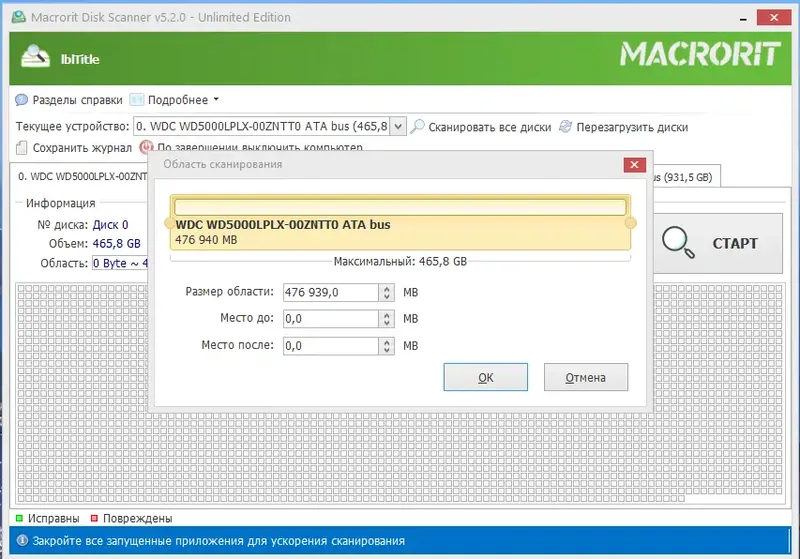Click the reload icon beside Перезагрузить диски
800x559 pixels.
pos(565,126)
